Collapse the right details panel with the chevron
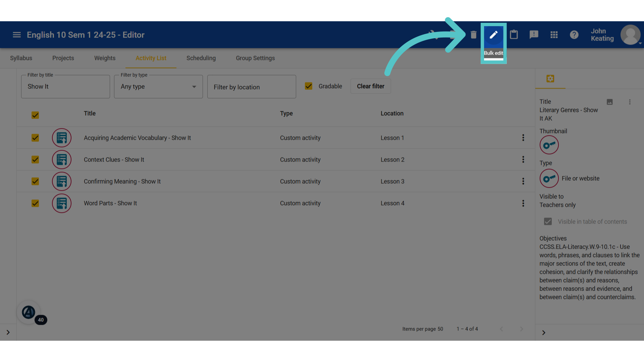This screenshot has height=362, width=644. point(544,333)
